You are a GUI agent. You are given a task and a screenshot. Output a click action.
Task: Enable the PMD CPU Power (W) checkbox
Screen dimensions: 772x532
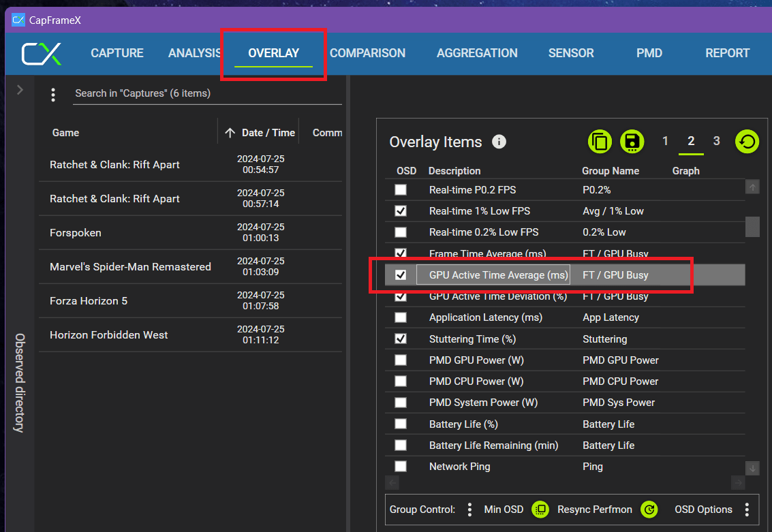[401, 381]
